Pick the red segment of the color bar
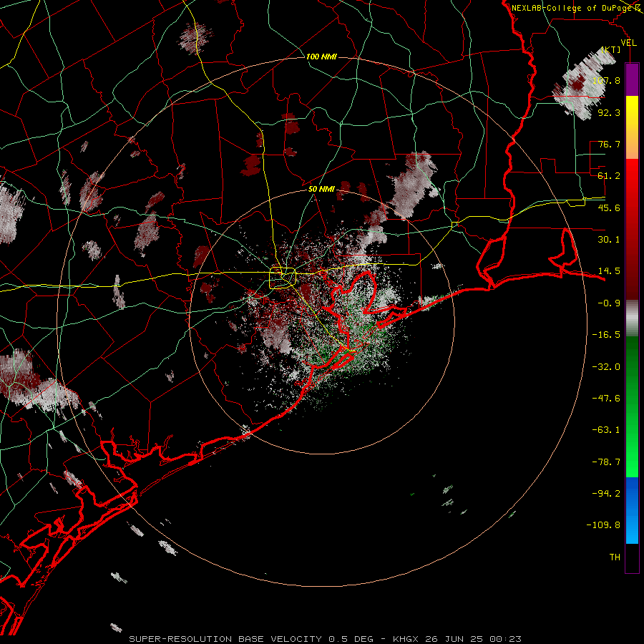The height and width of the screenshot is (644, 644). (632, 229)
